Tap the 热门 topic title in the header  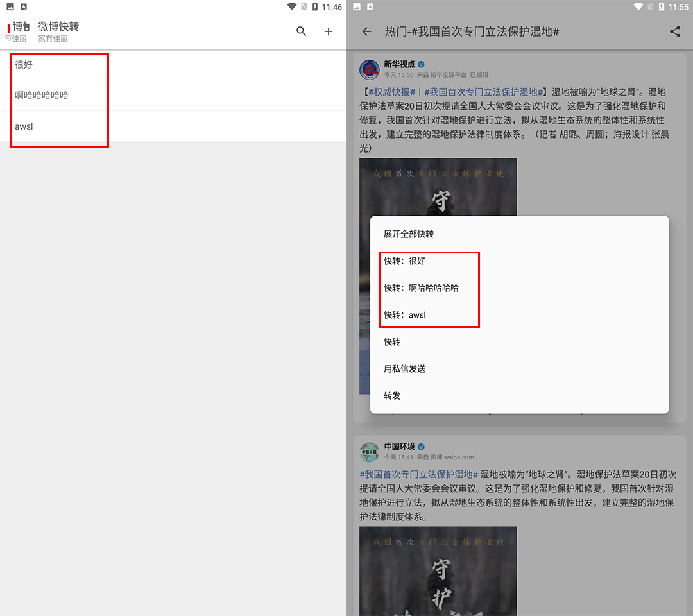472,31
